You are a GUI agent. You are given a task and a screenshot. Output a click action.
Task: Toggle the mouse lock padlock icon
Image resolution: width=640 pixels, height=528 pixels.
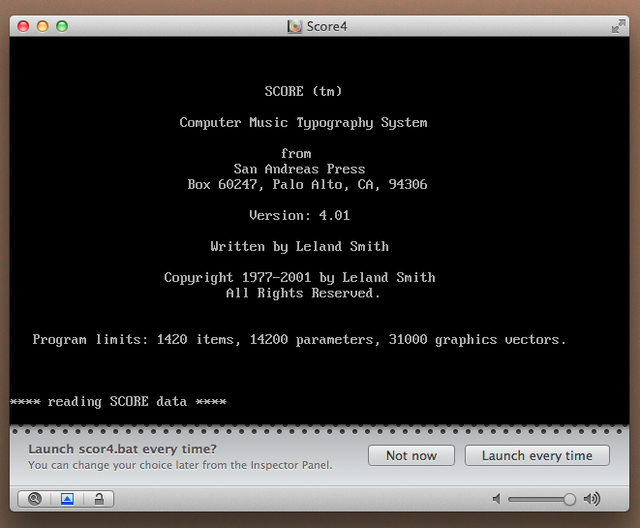pos(98,498)
